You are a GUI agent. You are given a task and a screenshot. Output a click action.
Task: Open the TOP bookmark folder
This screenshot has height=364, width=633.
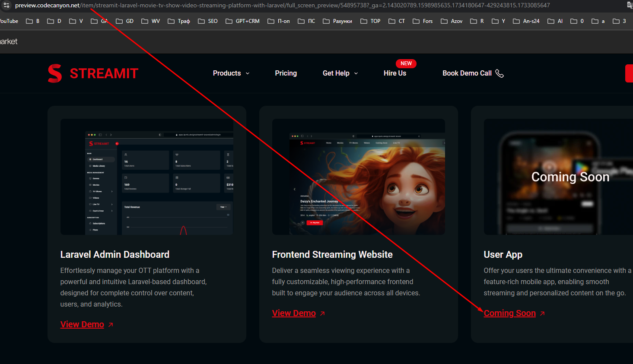point(370,21)
